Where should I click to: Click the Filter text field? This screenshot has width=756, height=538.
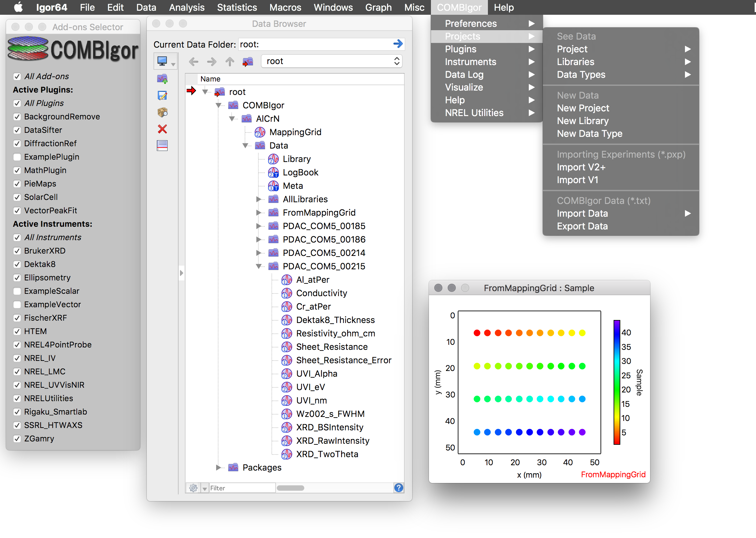pos(242,488)
